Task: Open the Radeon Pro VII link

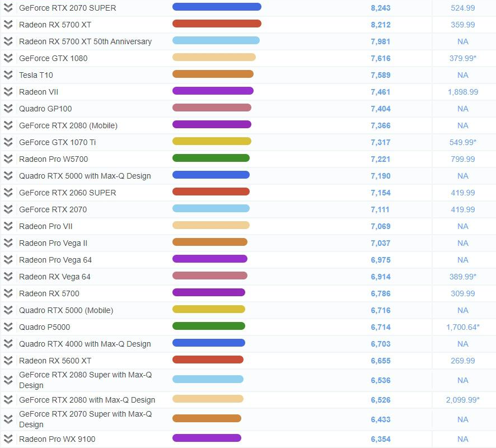Action: click(x=45, y=226)
